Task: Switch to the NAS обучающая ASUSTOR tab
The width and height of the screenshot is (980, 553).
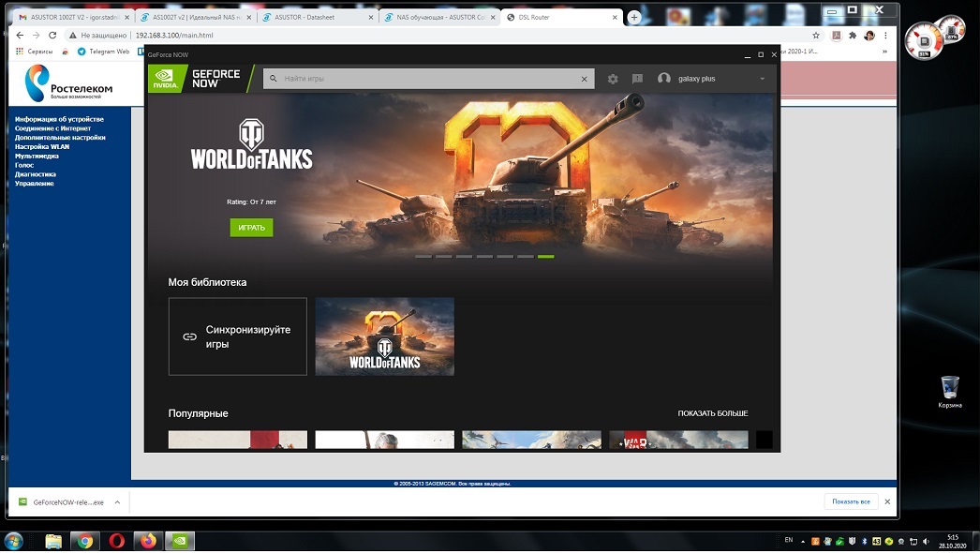Action: click(x=438, y=17)
